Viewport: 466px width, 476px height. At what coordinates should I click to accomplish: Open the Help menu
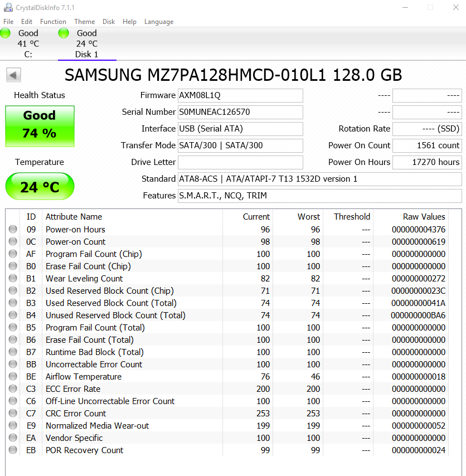[x=129, y=22]
